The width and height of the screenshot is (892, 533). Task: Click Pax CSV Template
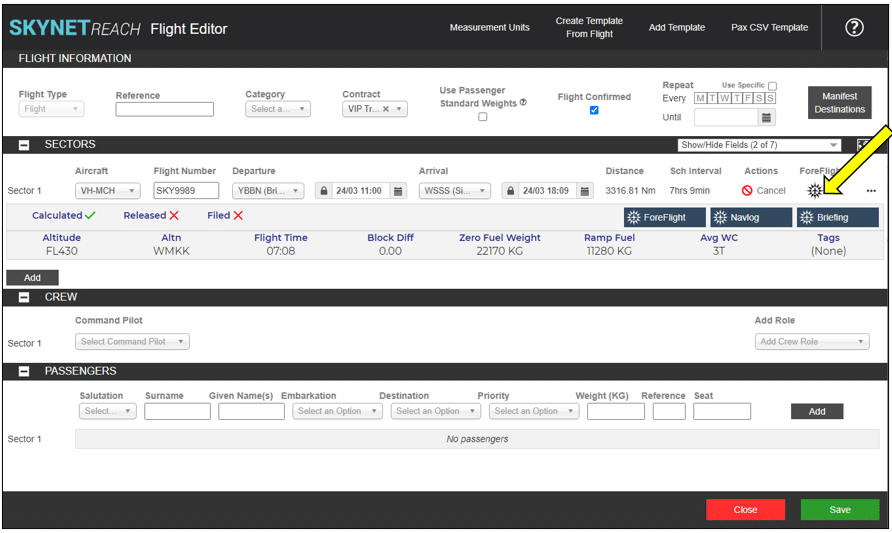click(769, 27)
